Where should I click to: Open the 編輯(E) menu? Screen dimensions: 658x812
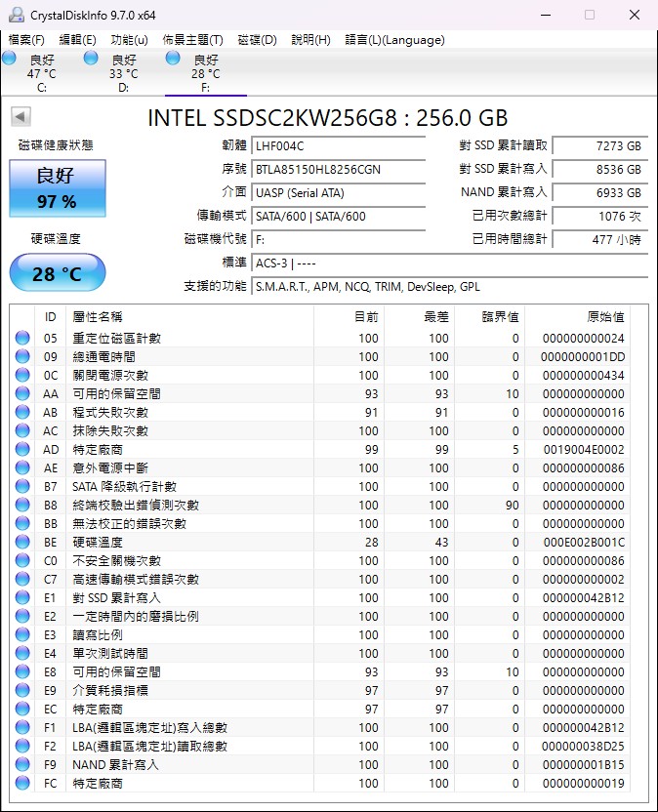(78, 40)
